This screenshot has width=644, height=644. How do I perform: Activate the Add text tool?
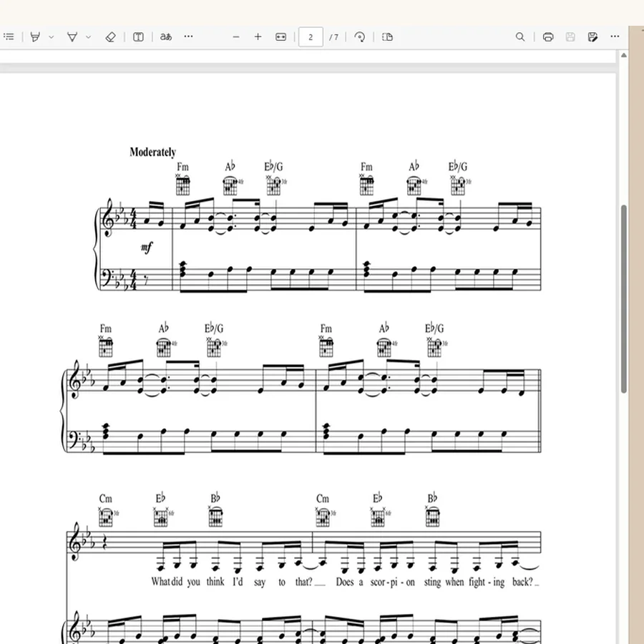pyautogui.click(x=138, y=37)
